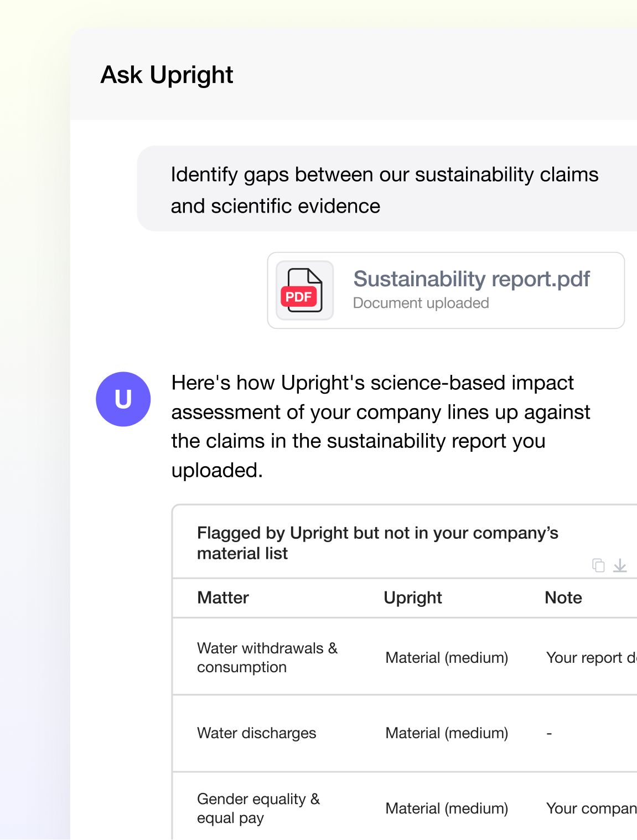This screenshot has height=840, width=637.
Task: Click 'Material (medium)' in Water discharges row
Action: pos(447,733)
